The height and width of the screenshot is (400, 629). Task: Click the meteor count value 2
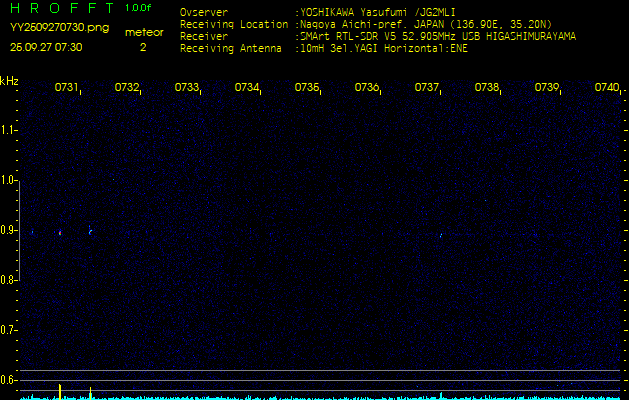[x=143, y=47]
